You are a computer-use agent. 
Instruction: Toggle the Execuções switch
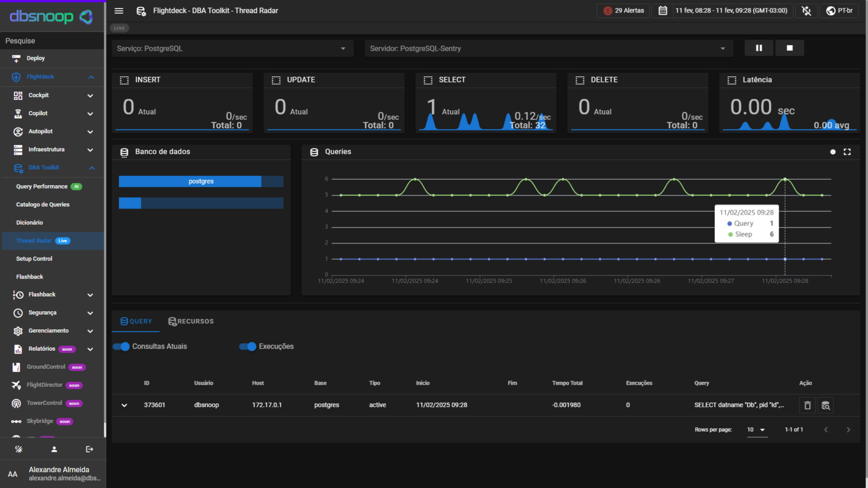click(248, 347)
